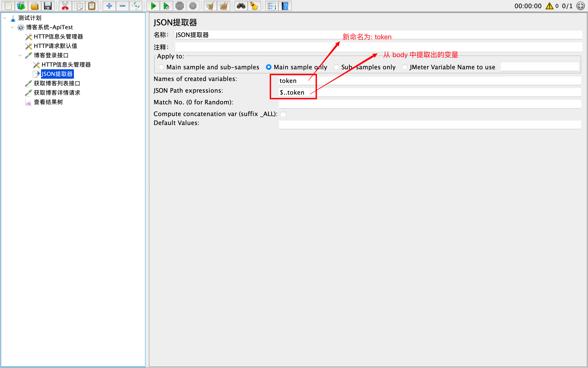Viewport: 588px width, 368px height.
Task: Select JMeter Variable Name to use radio
Action: point(405,67)
